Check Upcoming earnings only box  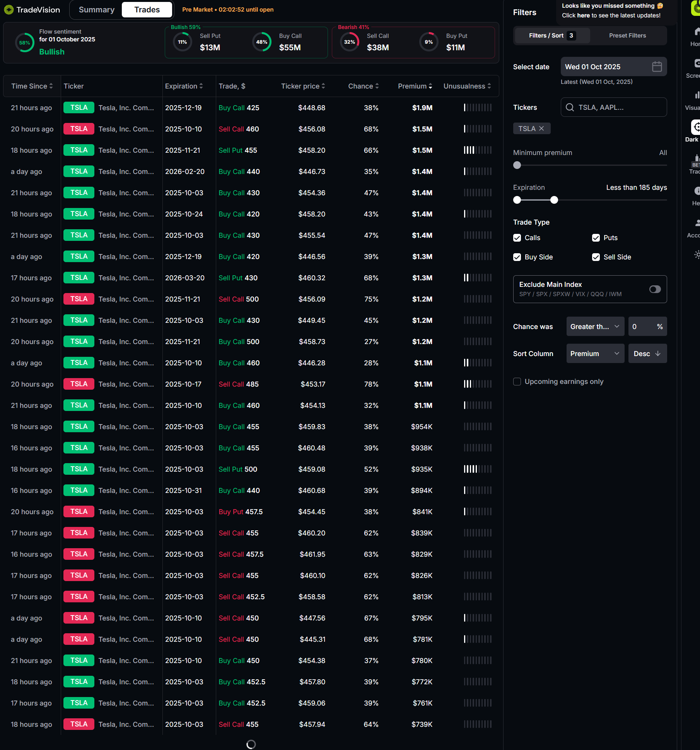pos(517,382)
